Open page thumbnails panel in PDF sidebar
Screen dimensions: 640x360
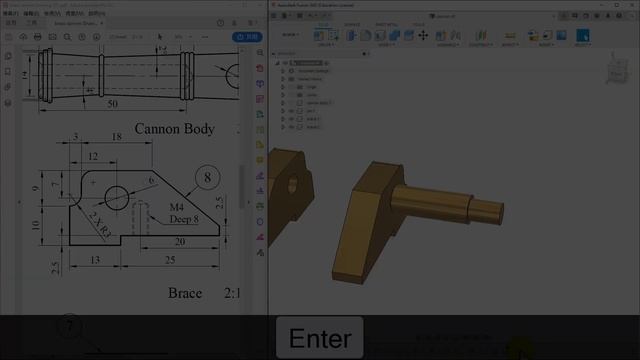point(8,56)
